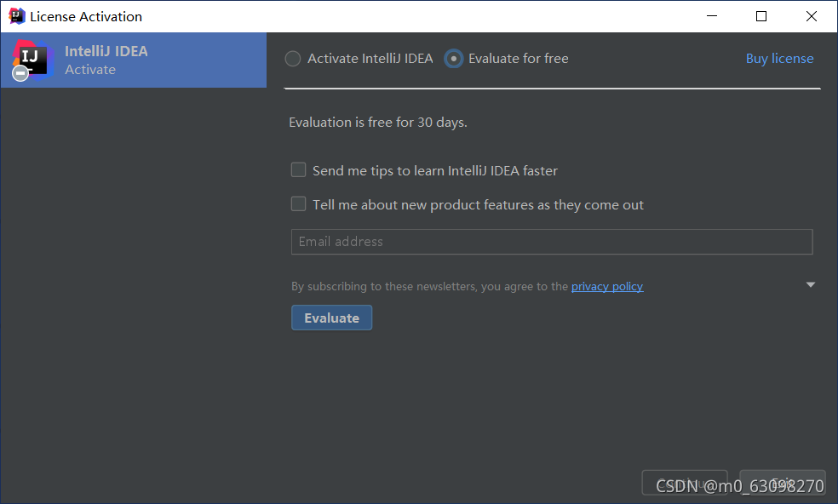Select the Evaluate for free radio button
The height and width of the screenshot is (504, 838).
pyautogui.click(x=454, y=58)
